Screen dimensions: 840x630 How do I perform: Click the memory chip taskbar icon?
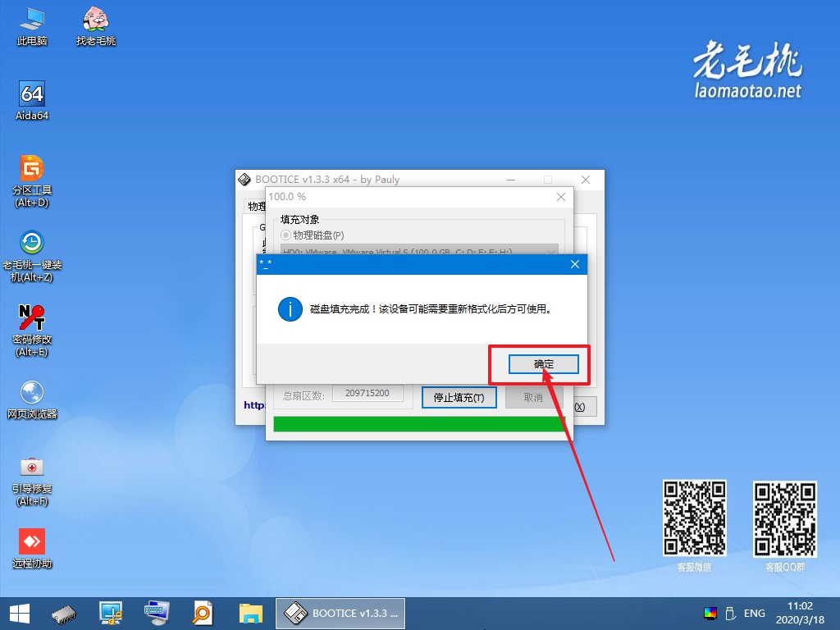[64, 614]
